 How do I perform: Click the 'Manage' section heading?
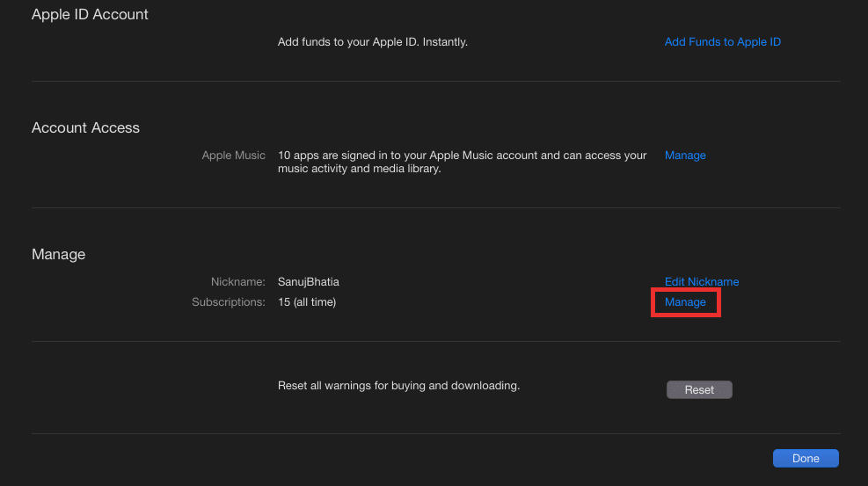58,254
